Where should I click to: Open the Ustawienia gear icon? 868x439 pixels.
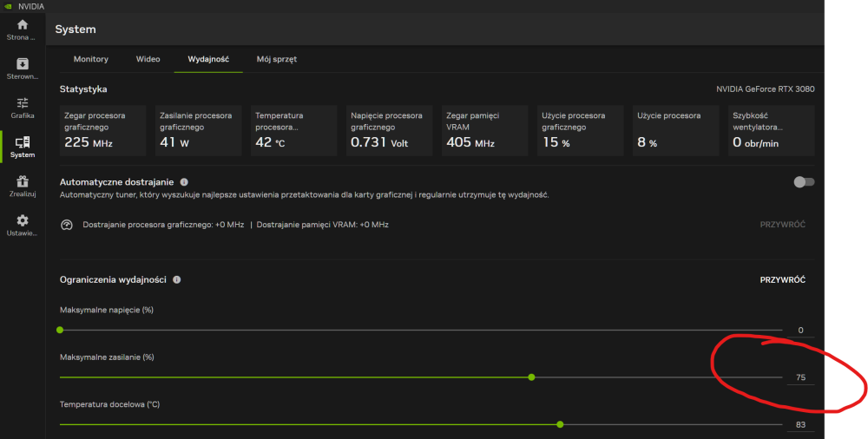23,221
